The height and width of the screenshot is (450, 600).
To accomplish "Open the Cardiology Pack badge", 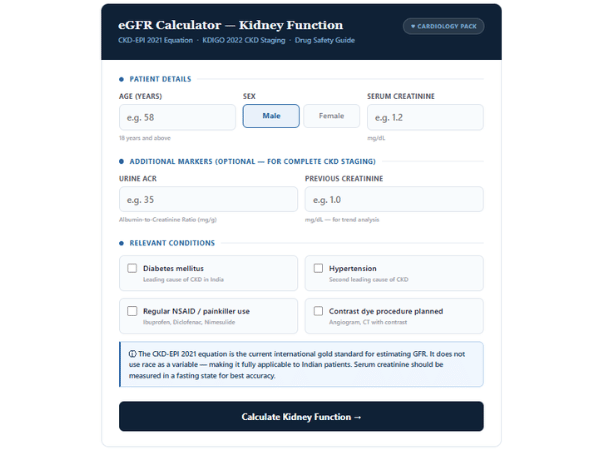I will tap(442, 25).
